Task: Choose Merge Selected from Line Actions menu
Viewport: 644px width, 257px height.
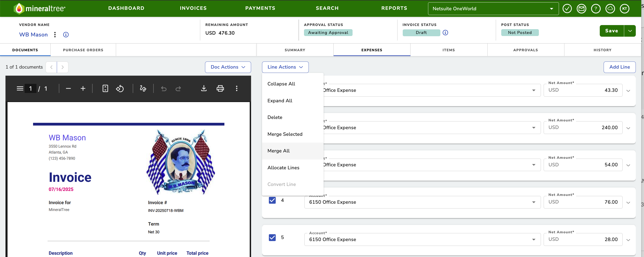Action: (x=293, y=134)
